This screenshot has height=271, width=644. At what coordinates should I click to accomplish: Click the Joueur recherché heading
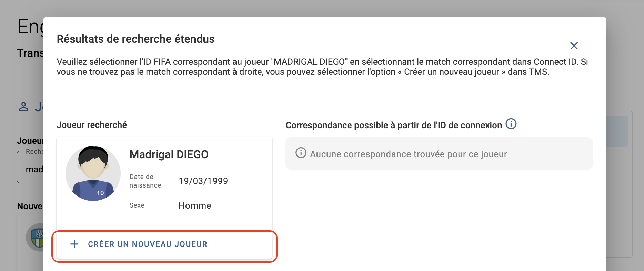point(92,125)
